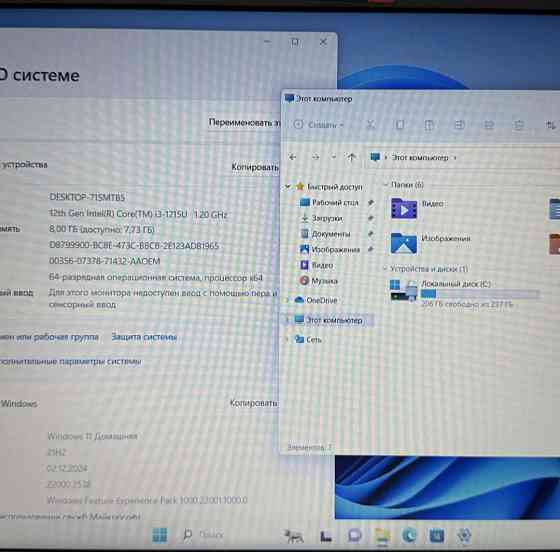Click the chevron after Этот компьютер in the address bar
560x552 pixels.
(455, 157)
